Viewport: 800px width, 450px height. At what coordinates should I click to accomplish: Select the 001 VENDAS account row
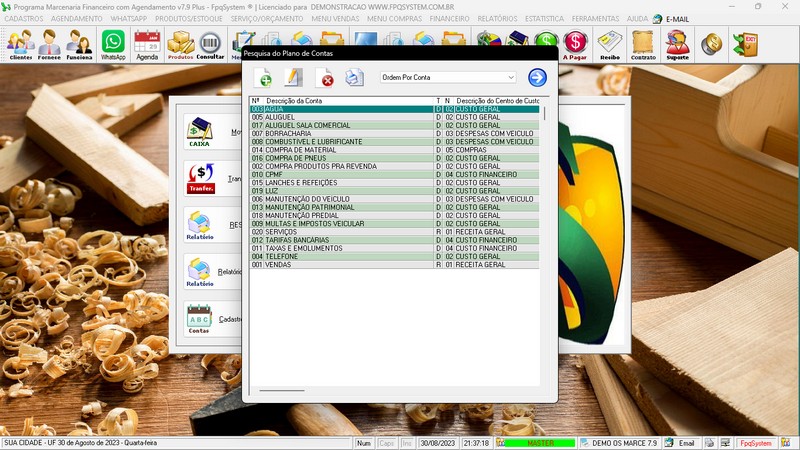point(394,265)
